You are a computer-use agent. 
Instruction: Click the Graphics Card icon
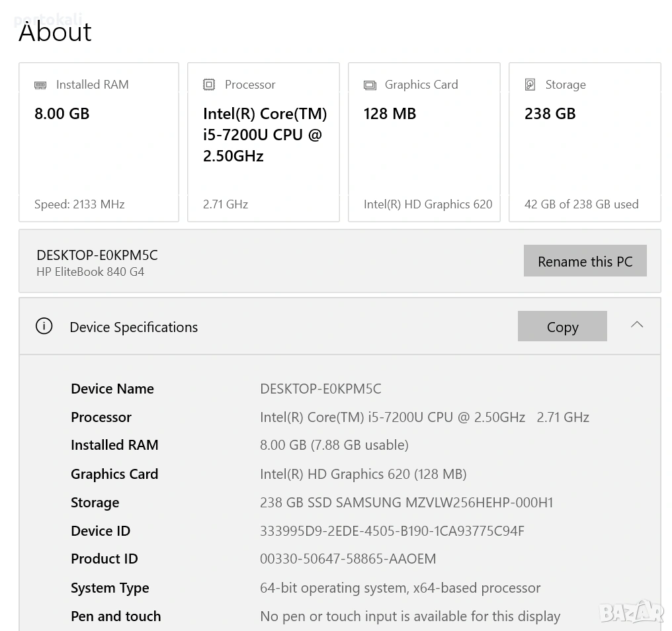coord(370,85)
